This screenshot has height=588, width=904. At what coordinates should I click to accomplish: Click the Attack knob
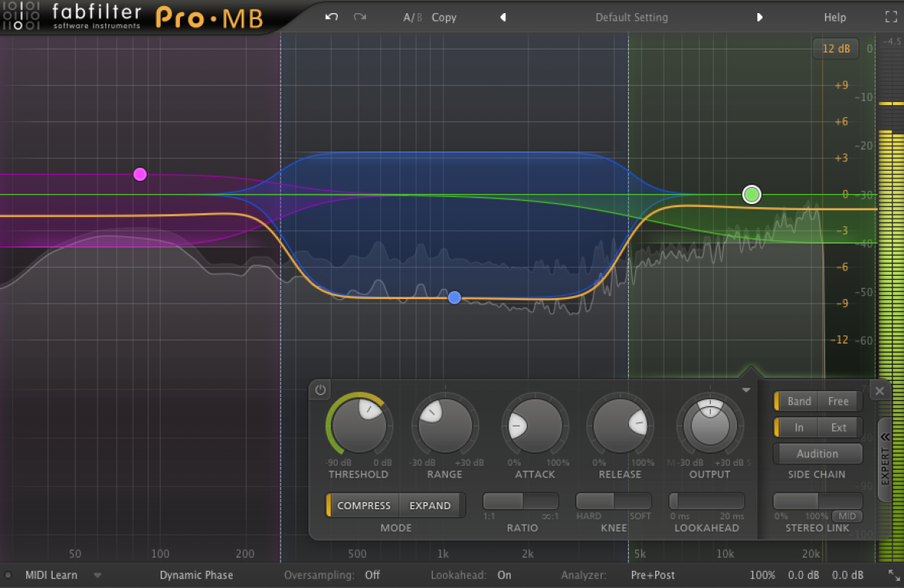coord(535,426)
